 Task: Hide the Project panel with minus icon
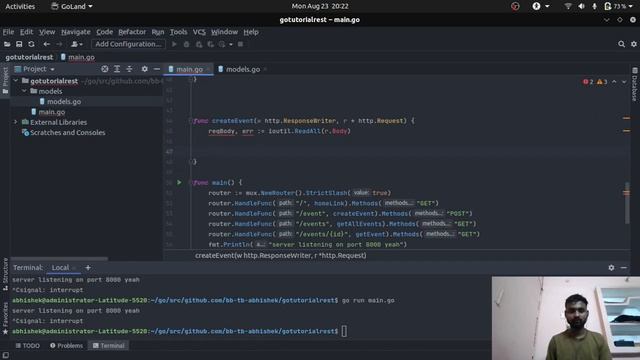coord(157,69)
